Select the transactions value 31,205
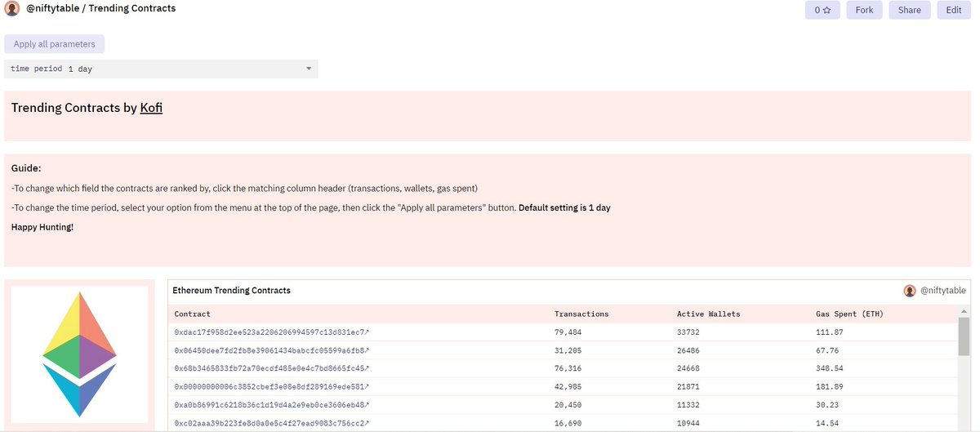Image resolution: width=980 pixels, height=432 pixels. (x=568, y=350)
